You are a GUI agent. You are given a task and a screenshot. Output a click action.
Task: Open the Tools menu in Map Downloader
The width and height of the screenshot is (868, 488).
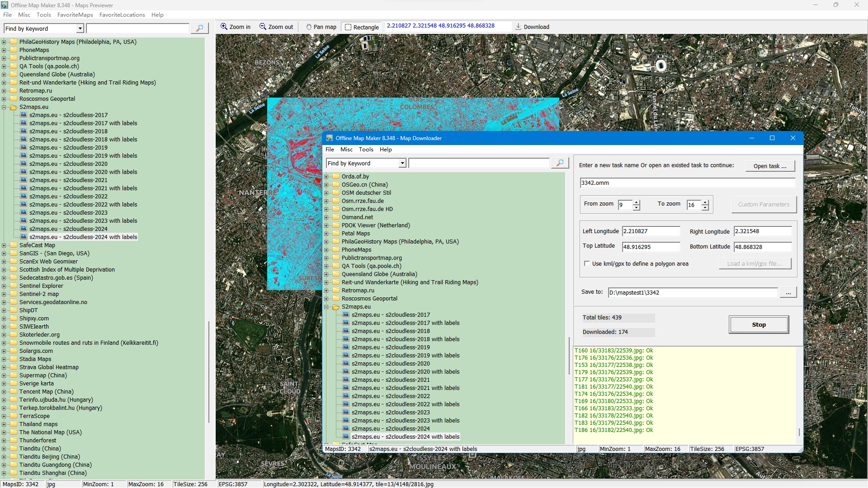[366, 150]
